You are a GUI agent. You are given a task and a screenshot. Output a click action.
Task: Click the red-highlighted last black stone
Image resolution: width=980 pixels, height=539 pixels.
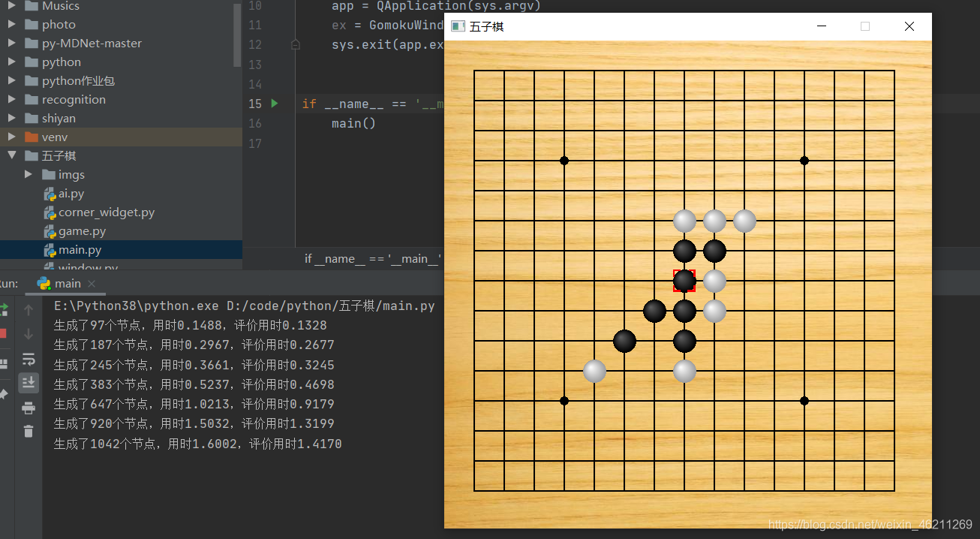click(684, 281)
